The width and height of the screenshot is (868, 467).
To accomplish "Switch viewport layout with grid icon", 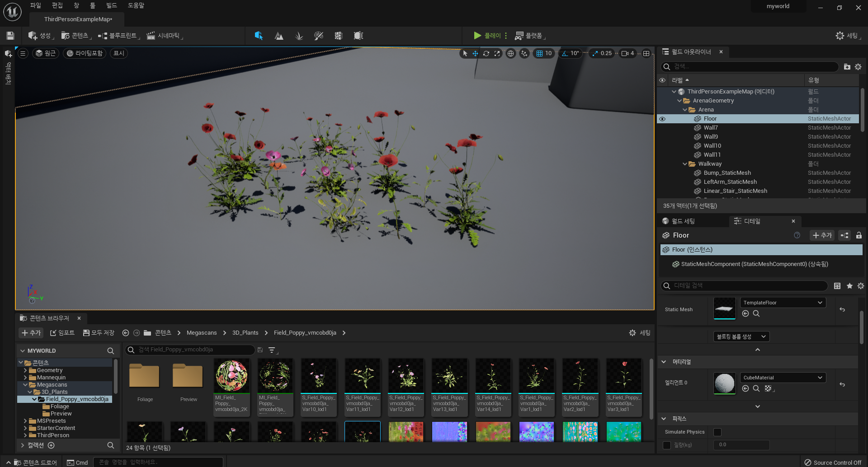I will tap(646, 53).
